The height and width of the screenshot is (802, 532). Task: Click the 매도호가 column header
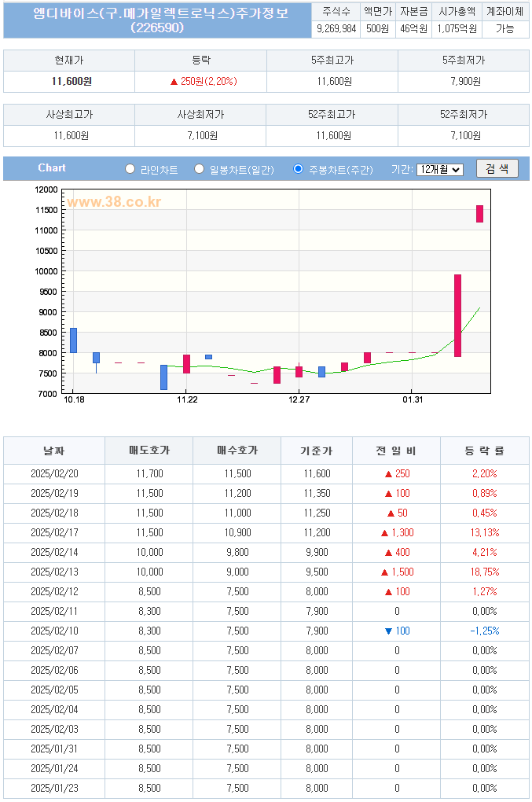[x=149, y=451]
